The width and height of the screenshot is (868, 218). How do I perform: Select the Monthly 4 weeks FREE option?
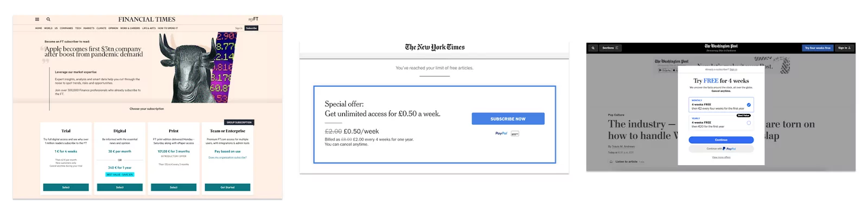click(721, 105)
